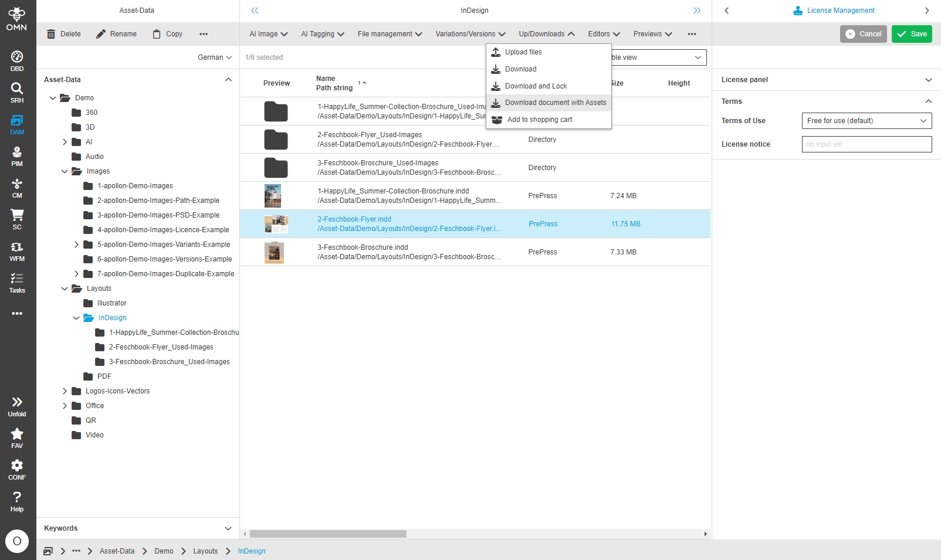
Task: Open the Terms of Use dropdown
Action: 866,121
